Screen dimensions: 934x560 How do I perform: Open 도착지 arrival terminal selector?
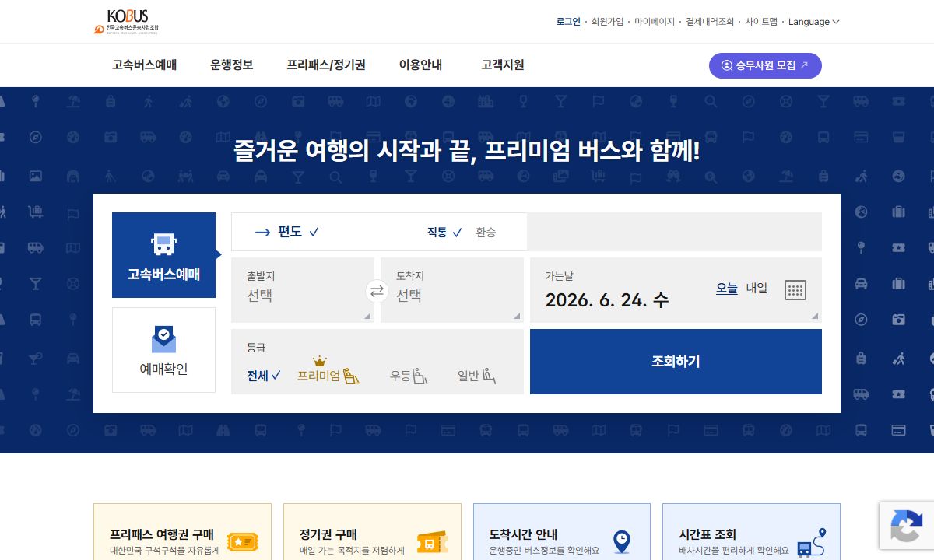coord(452,290)
